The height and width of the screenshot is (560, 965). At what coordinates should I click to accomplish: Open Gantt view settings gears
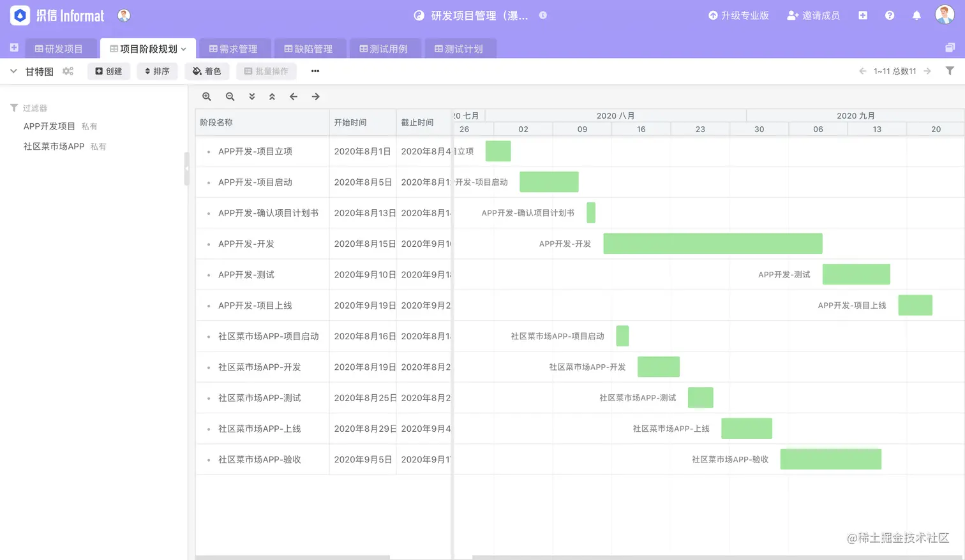(x=68, y=71)
